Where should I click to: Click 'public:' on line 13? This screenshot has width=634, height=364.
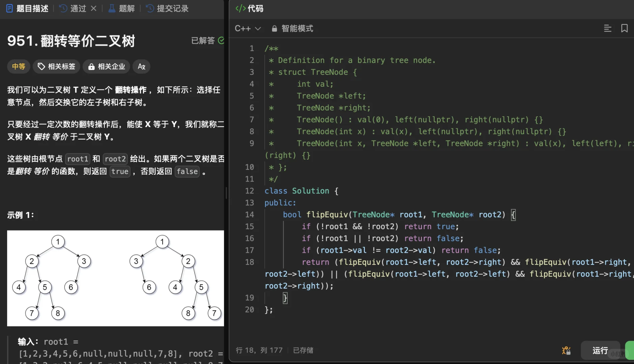(280, 203)
